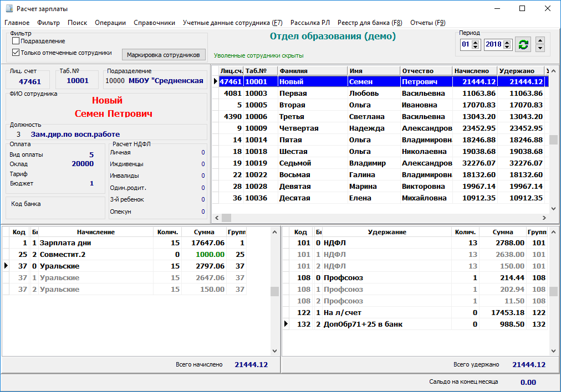Enable the Подразделение filter checkbox
This screenshot has width=561, height=392.
tap(16, 41)
